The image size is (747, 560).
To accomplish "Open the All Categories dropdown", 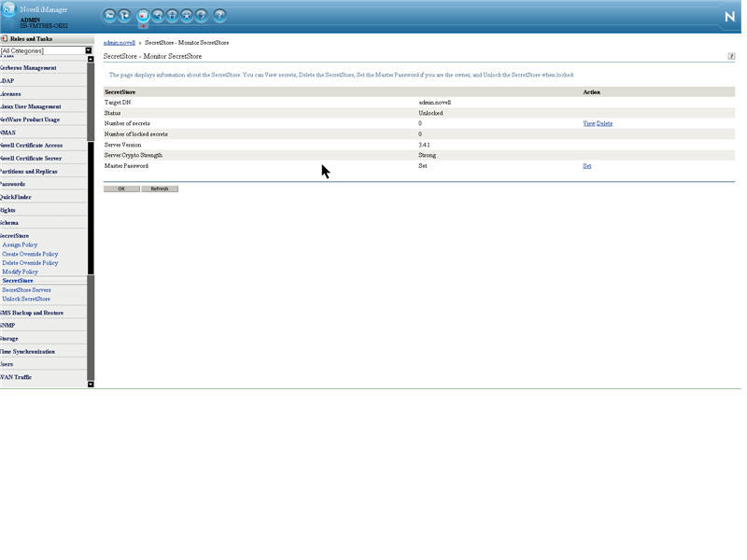I will pyautogui.click(x=46, y=50).
